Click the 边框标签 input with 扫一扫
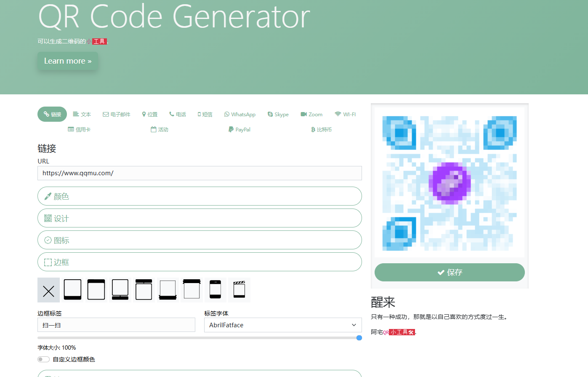Image resolution: width=588 pixels, height=377 pixels. (116, 325)
